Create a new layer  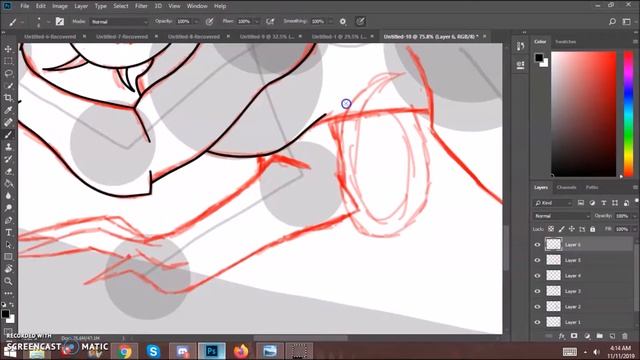[x=612, y=336]
